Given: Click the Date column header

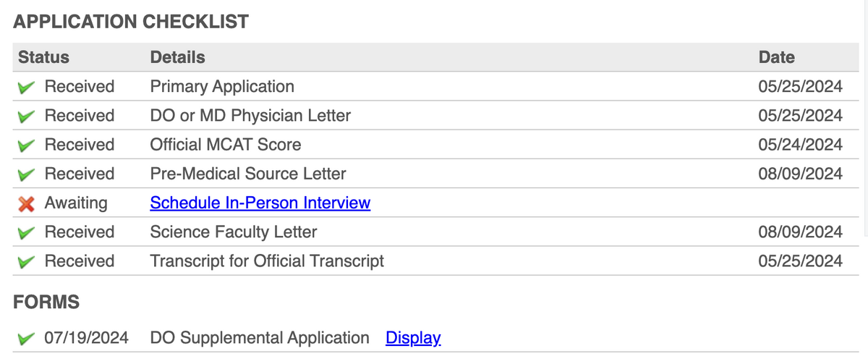Looking at the screenshot, I should tap(776, 57).
